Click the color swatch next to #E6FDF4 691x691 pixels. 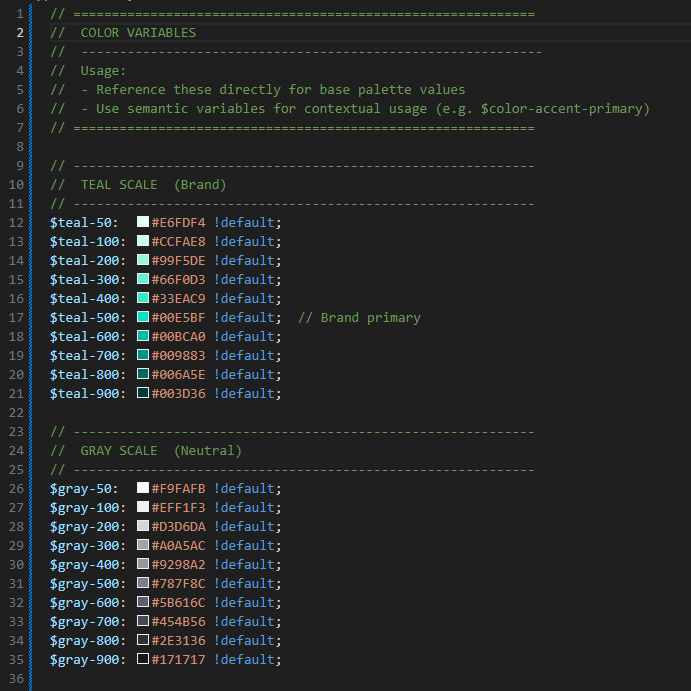[143, 222]
